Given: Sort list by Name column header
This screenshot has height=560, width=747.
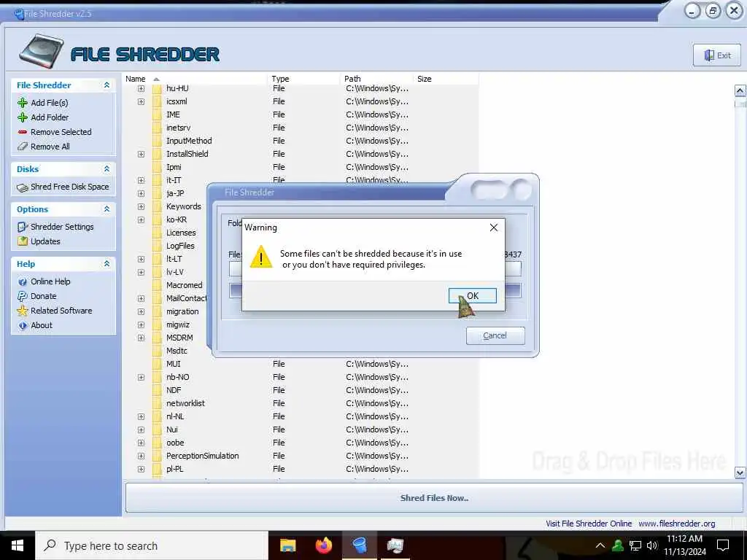Looking at the screenshot, I should click(196, 79).
